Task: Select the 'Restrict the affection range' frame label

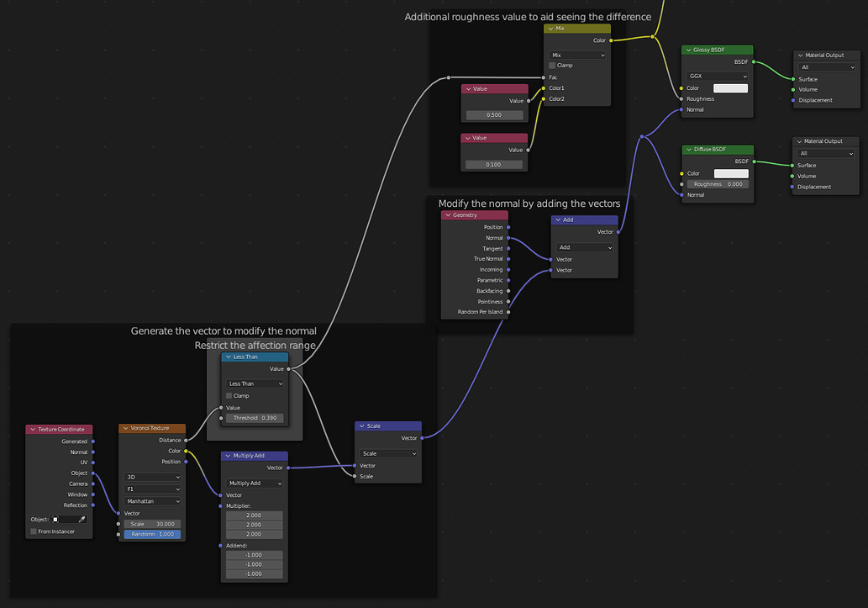Action: (x=255, y=346)
